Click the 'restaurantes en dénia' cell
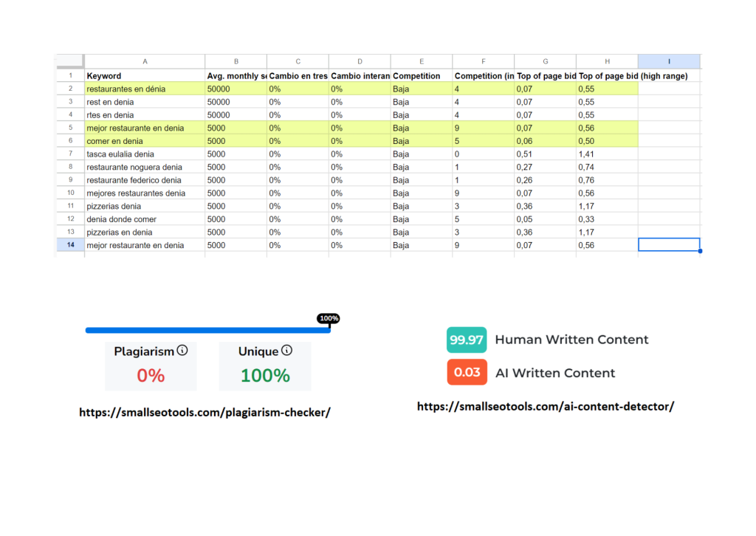This screenshot has height=536, width=756. coord(145,89)
